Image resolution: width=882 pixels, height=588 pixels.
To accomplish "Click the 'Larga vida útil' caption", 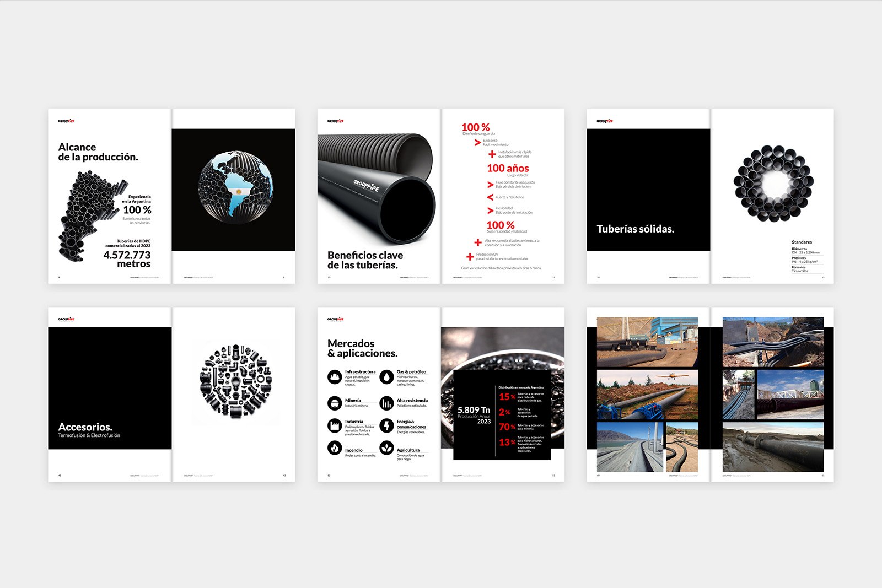I will tap(518, 175).
